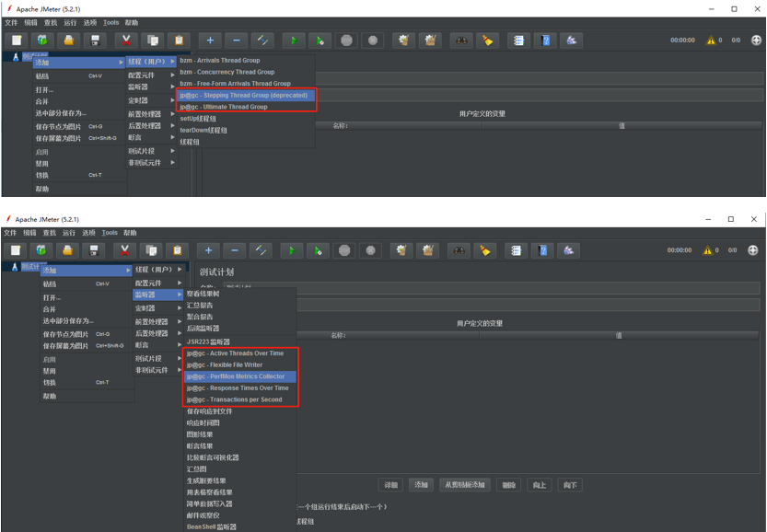
Task: Expand 线程（用户）submenu in lower window
Action: (x=158, y=270)
